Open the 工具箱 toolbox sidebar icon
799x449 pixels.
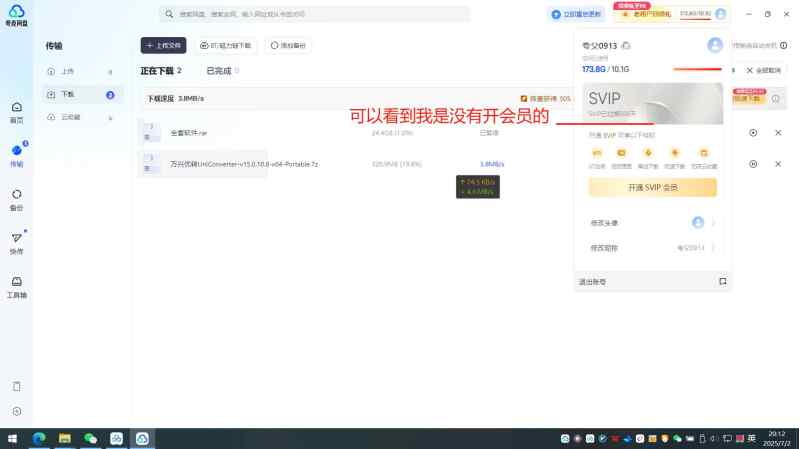pos(17,287)
